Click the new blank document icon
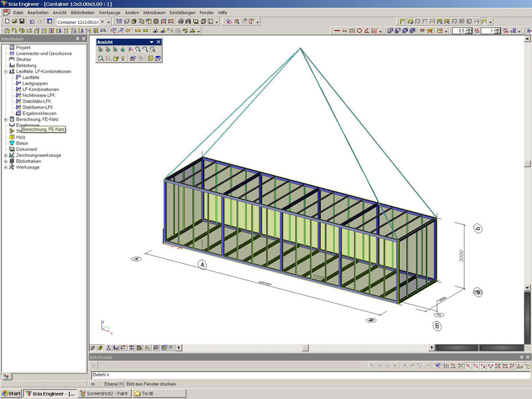532x399 pixels. 7,22
